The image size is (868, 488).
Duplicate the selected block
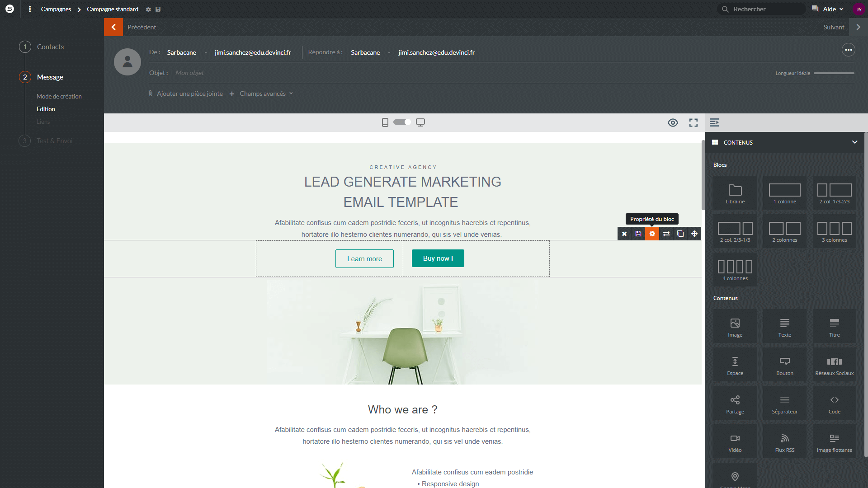[680, 234]
